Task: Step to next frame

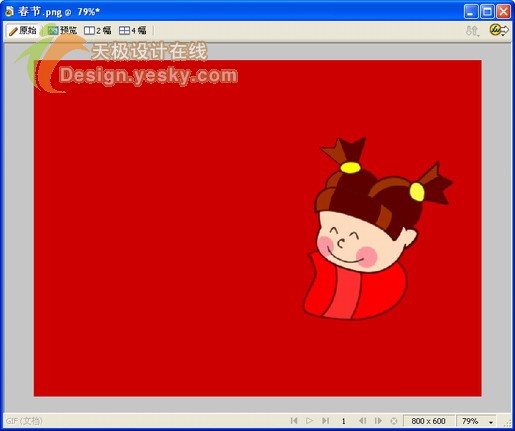Action: click(x=378, y=421)
